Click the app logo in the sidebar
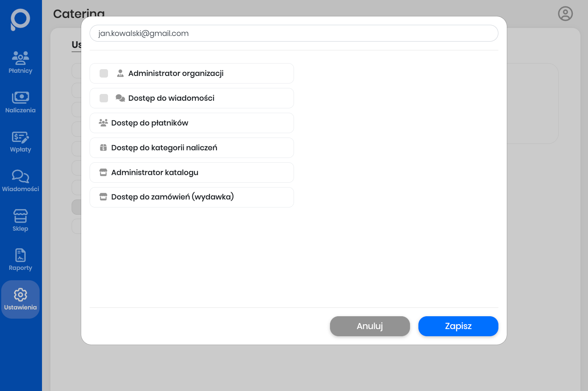 [20, 19]
